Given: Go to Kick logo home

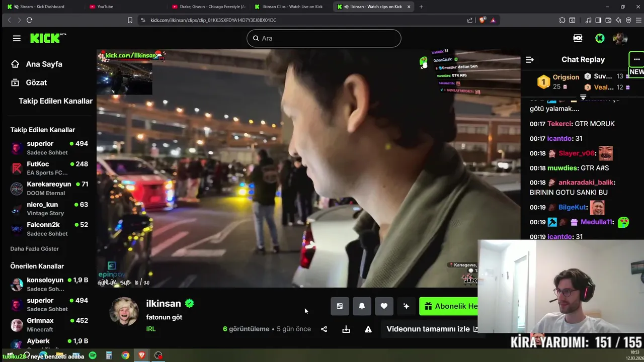Looking at the screenshot, I should 48,38.
